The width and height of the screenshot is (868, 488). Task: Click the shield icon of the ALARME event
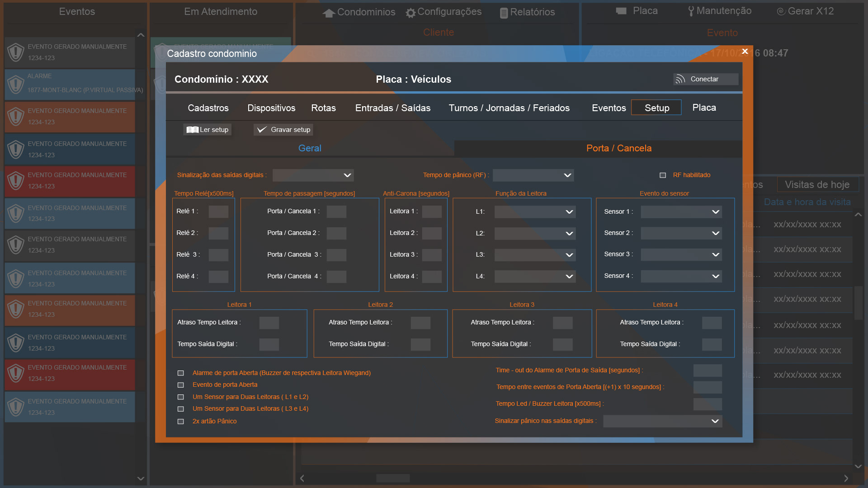pyautogui.click(x=16, y=84)
